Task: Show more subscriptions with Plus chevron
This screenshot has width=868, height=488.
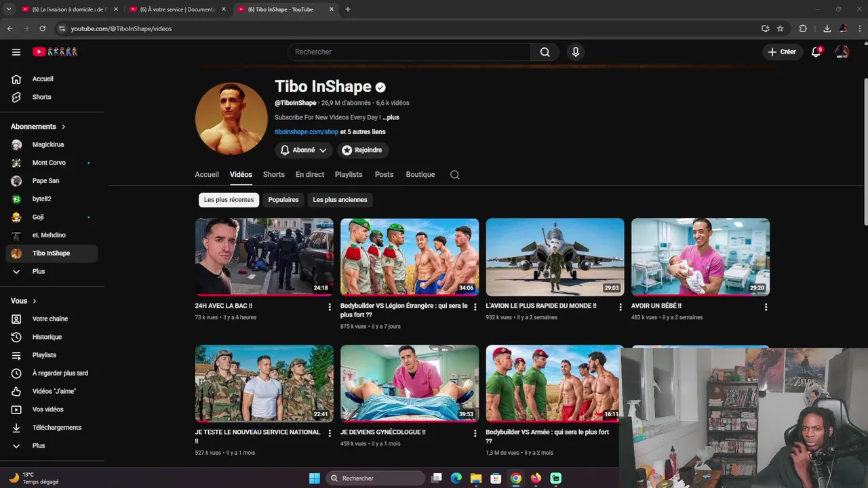Action: click(x=52, y=271)
